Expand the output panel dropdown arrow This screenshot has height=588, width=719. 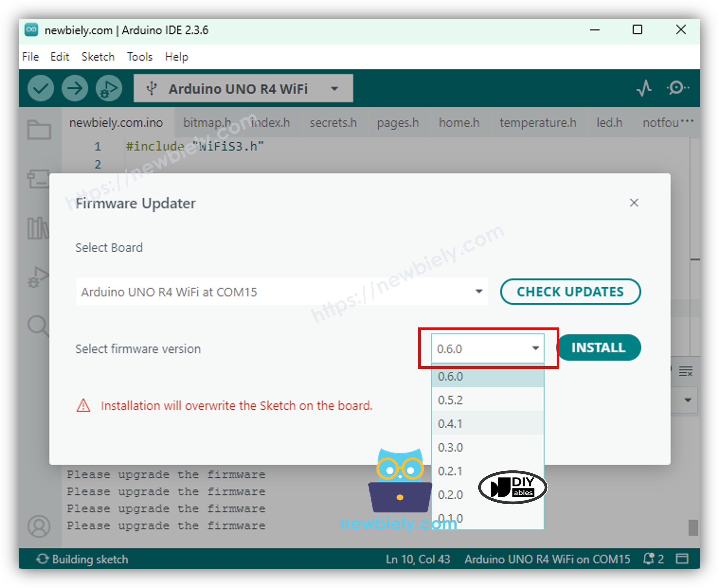[x=688, y=400]
